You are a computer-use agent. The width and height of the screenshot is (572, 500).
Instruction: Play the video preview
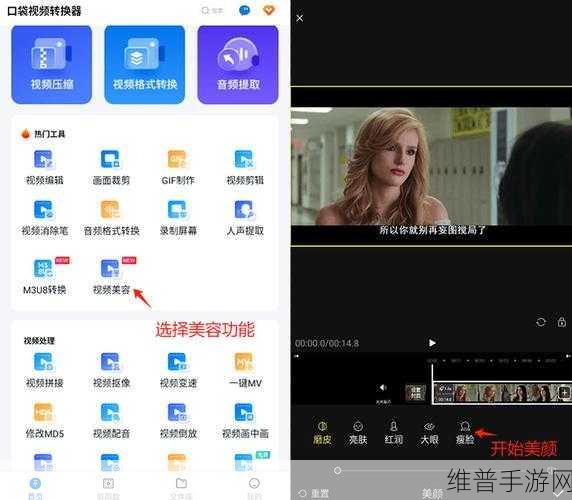pyautogui.click(x=432, y=343)
